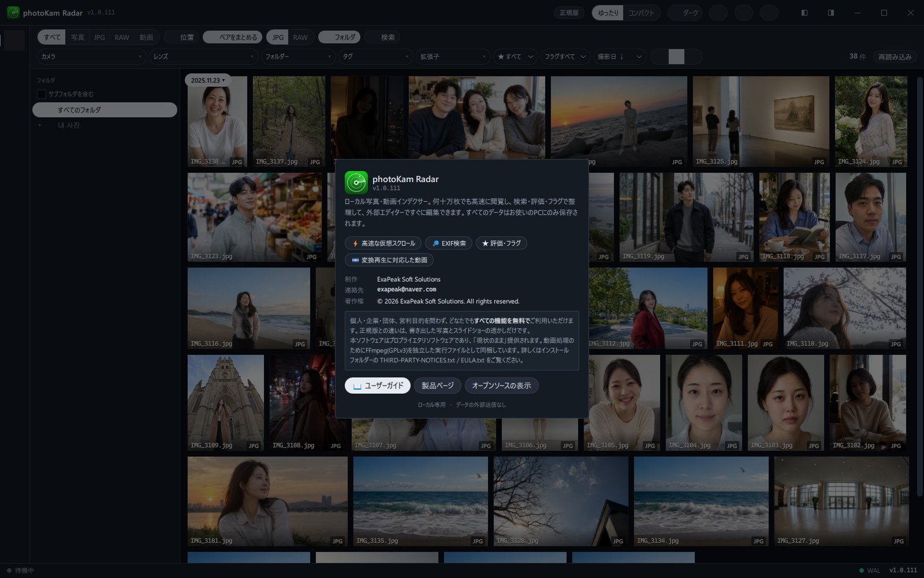Viewport: 924px width, 578px height.
Task: Open the フラグすべて flag dropdown
Action: (x=565, y=57)
